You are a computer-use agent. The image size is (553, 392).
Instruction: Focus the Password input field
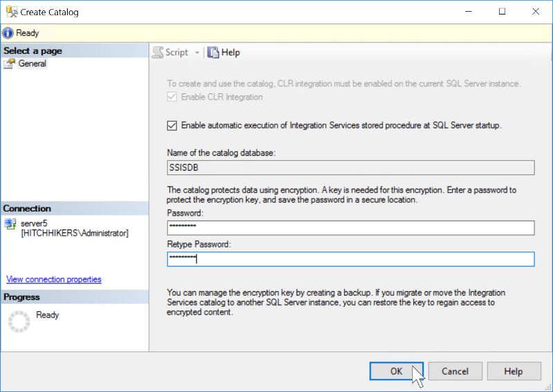[x=350, y=228]
